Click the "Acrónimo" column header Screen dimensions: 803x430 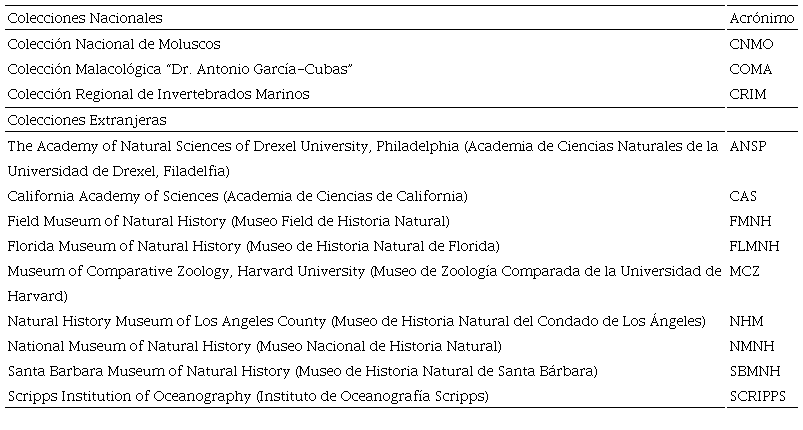pyautogui.click(x=757, y=19)
